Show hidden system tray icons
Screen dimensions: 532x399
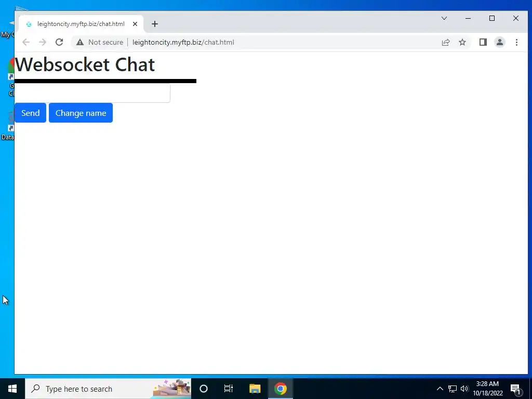click(x=440, y=389)
